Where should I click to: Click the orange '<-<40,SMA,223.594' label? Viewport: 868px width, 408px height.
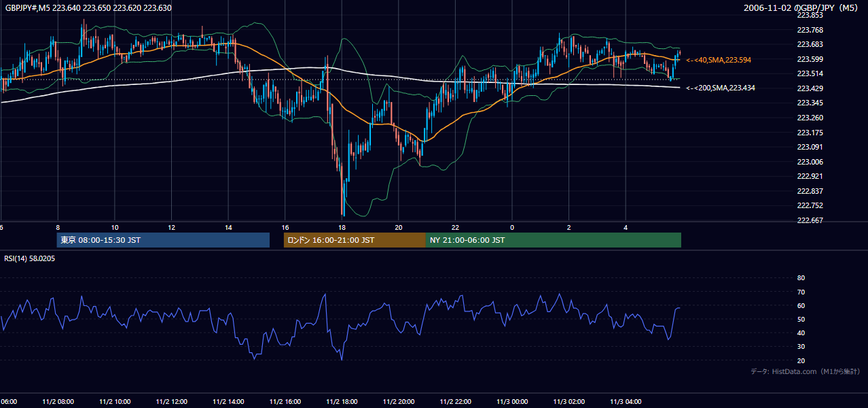(x=719, y=60)
